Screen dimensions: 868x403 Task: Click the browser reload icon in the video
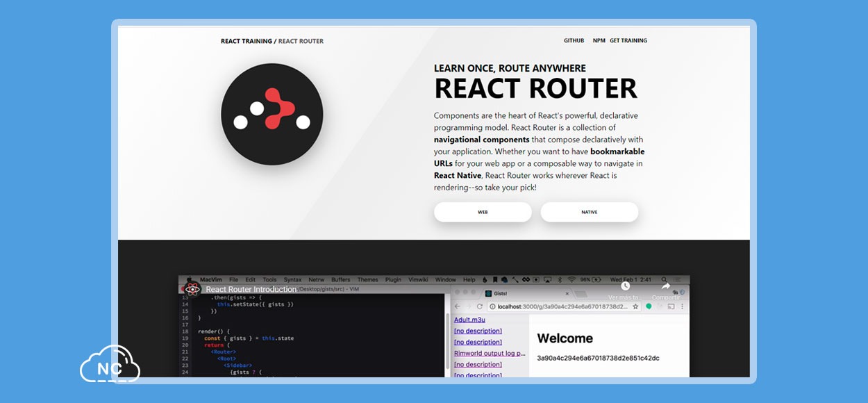479,306
